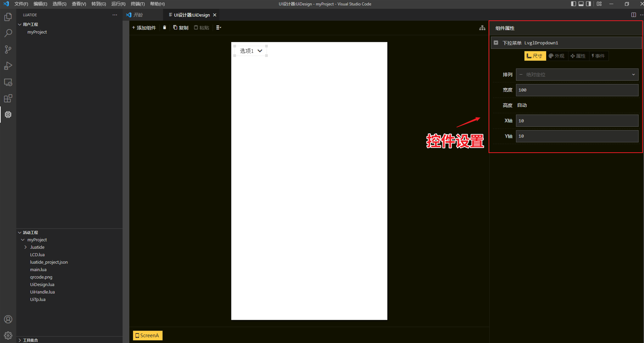This screenshot has width=644, height=343.
Task: Open the 设置 gear icon at bottom left
Action: point(8,335)
